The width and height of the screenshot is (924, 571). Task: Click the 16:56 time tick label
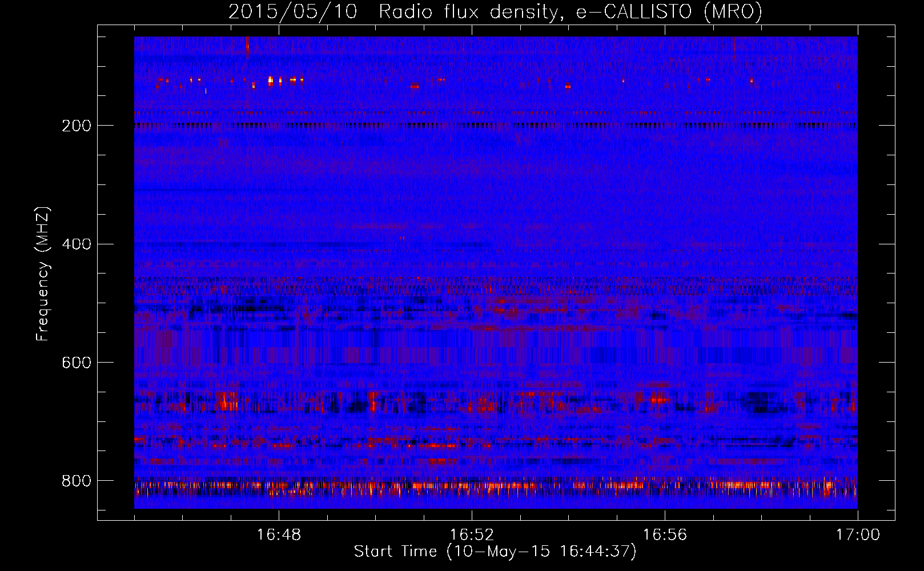point(665,535)
